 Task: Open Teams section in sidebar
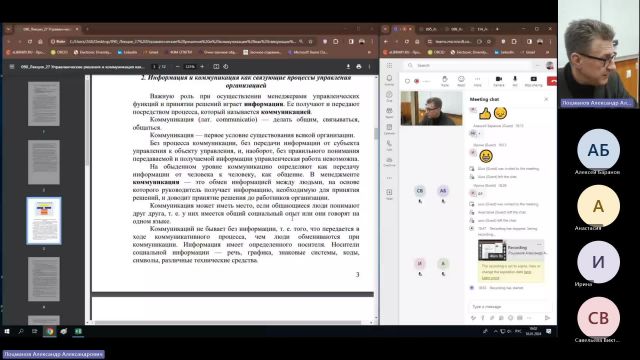389,113
